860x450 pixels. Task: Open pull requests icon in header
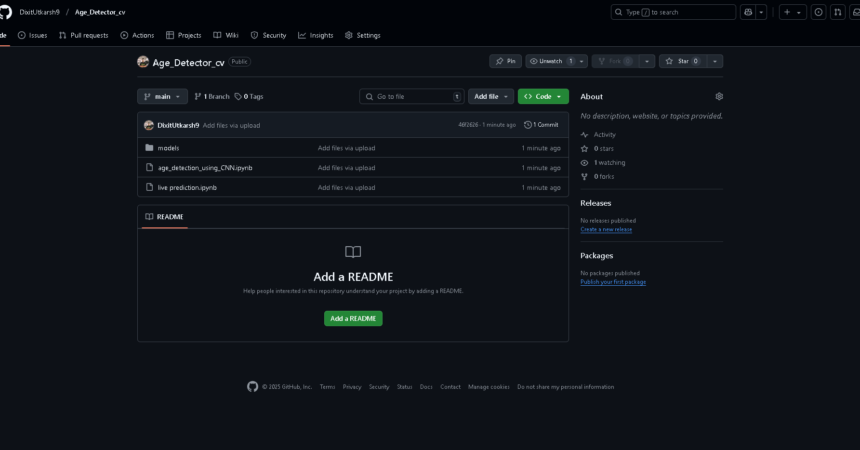click(838, 12)
